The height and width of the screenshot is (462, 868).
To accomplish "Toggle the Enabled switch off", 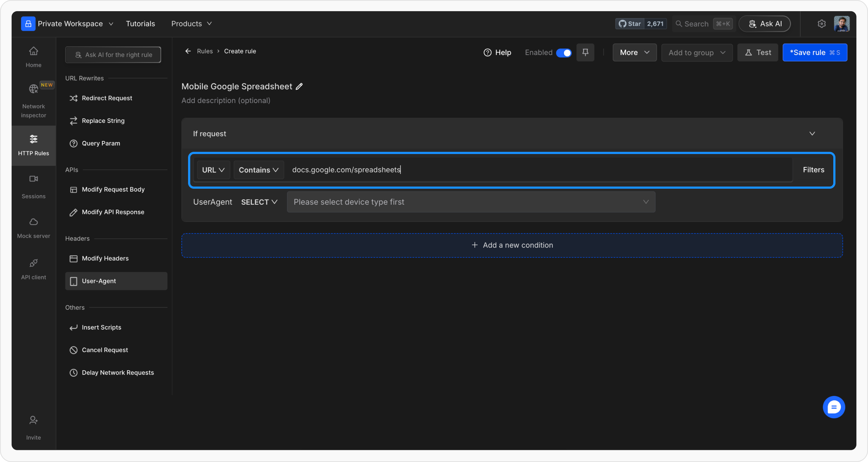I will point(563,53).
